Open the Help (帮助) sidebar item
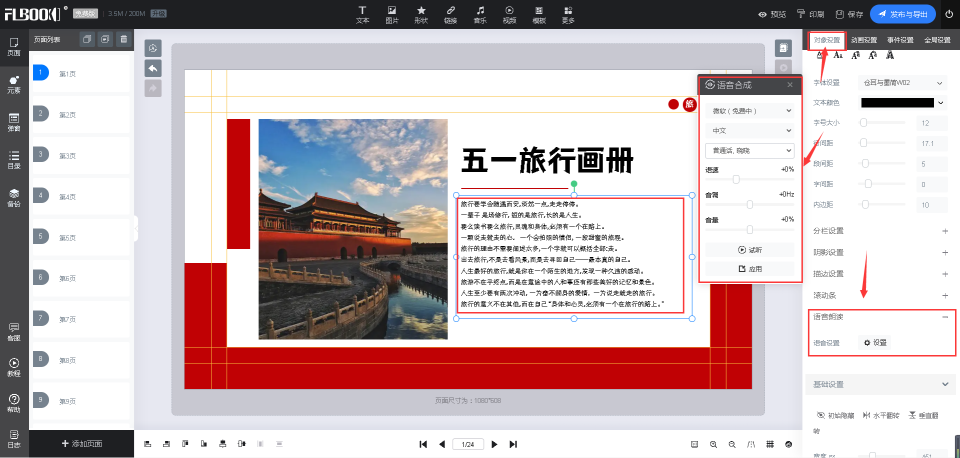 pyautogui.click(x=14, y=403)
